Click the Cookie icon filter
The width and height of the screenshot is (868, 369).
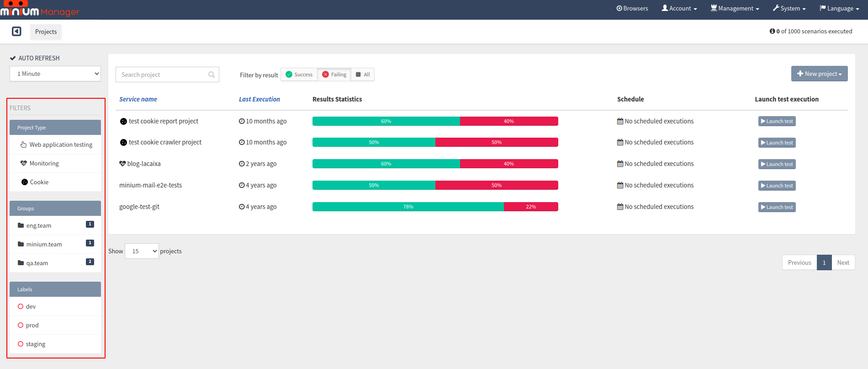click(25, 182)
